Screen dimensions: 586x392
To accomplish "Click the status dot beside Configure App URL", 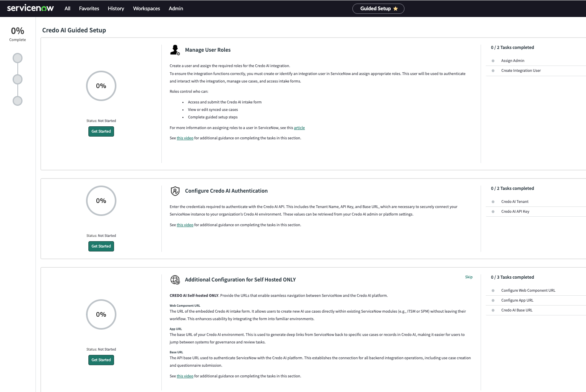I will point(493,300).
